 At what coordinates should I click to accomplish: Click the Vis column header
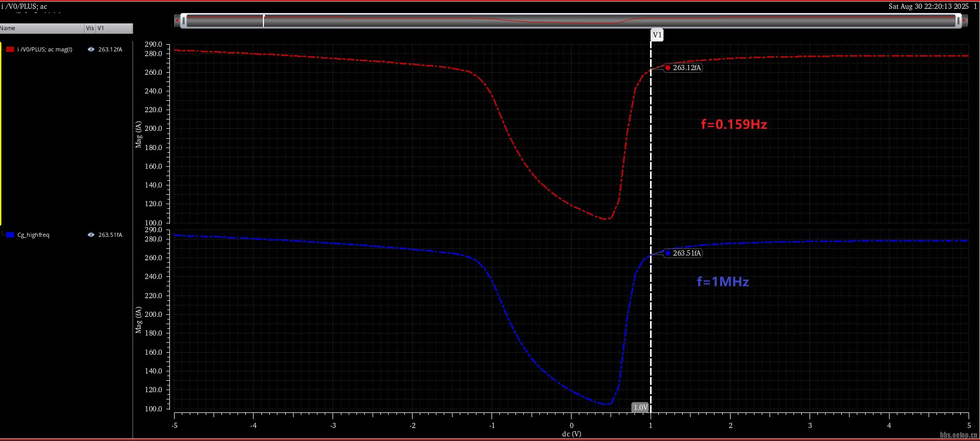coord(90,28)
